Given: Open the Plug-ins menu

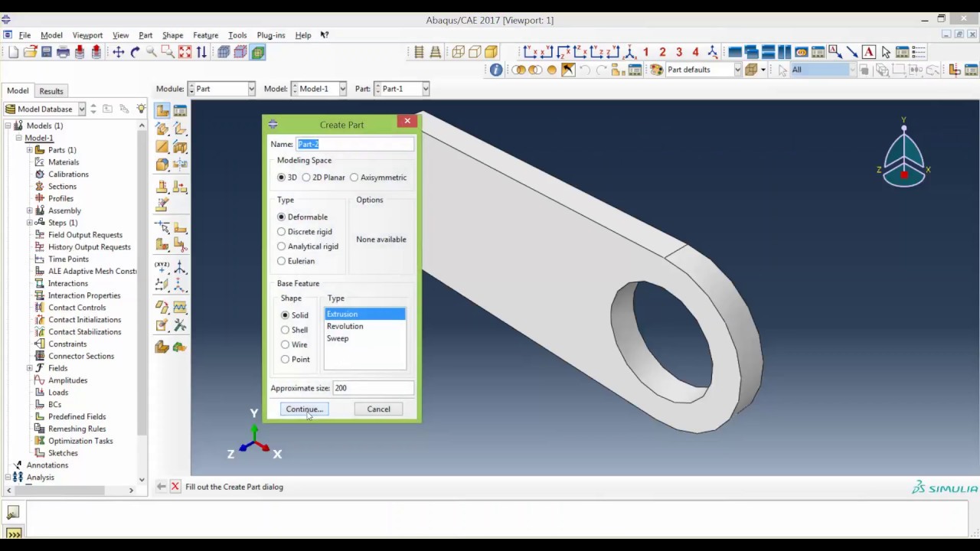Looking at the screenshot, I should coord(271,35).
